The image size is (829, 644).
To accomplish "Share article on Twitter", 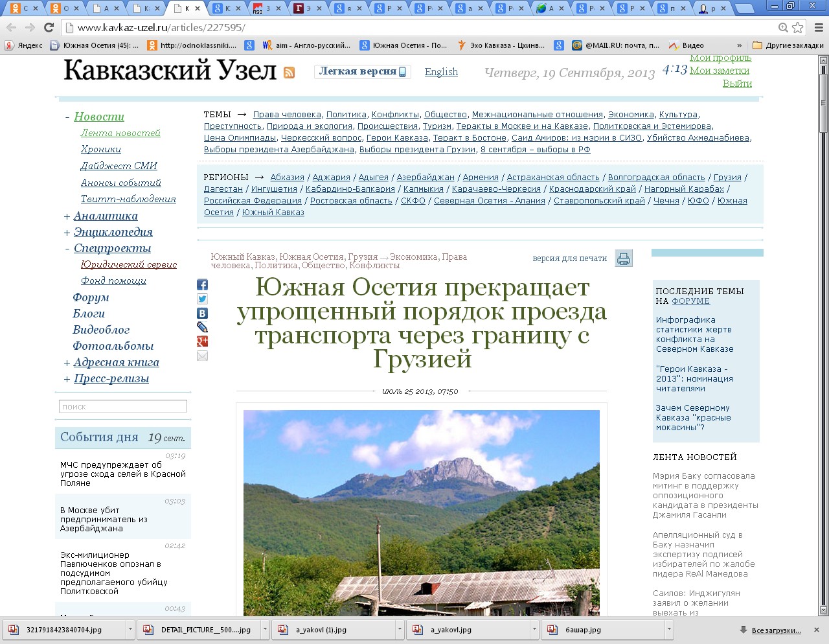I will (202, 299).
